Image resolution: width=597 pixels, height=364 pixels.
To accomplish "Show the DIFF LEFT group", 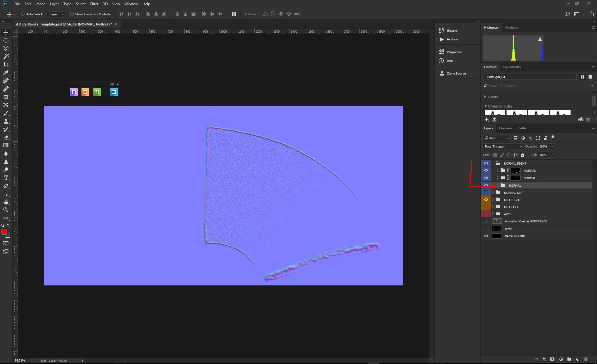I will (486, 207).
